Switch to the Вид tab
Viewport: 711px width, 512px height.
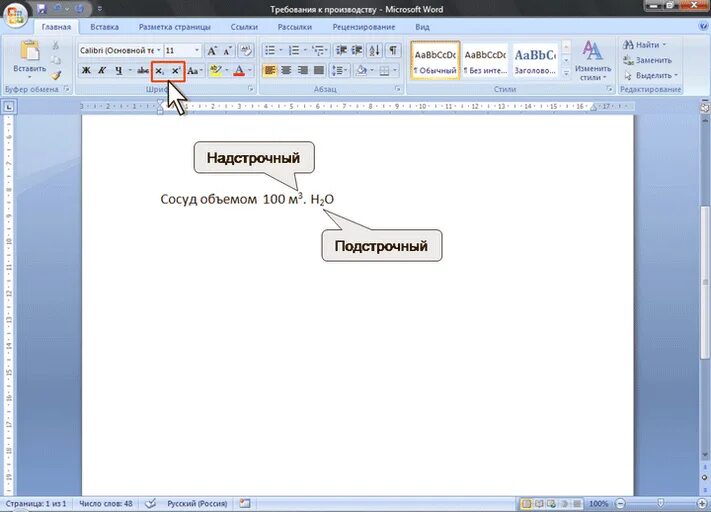(422, 27)
